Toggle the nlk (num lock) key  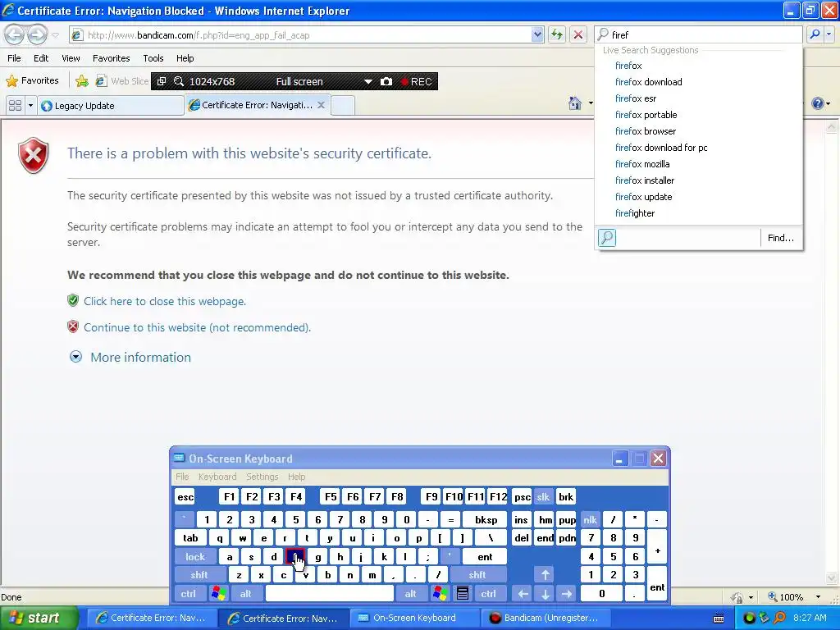[590, 519]
